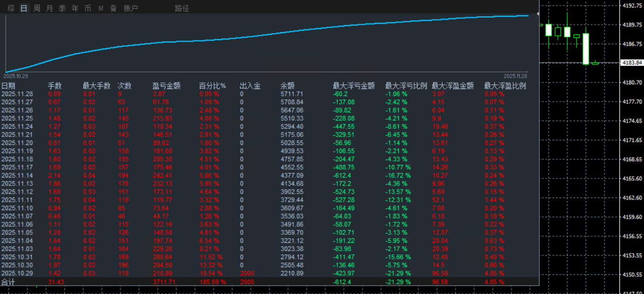Select the 2025.11.03 date cell
Viewport: 644px width, 294px height.
[17, 248]
